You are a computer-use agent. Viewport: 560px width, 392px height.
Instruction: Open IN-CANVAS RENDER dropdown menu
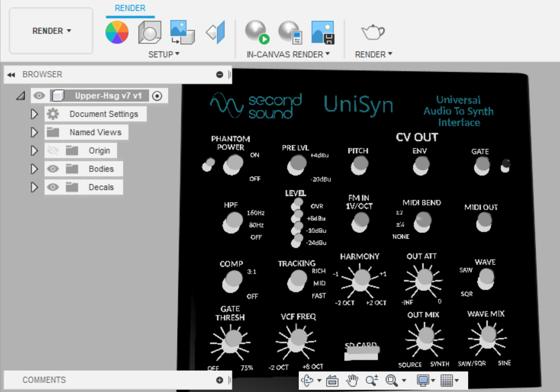(288, 54)
